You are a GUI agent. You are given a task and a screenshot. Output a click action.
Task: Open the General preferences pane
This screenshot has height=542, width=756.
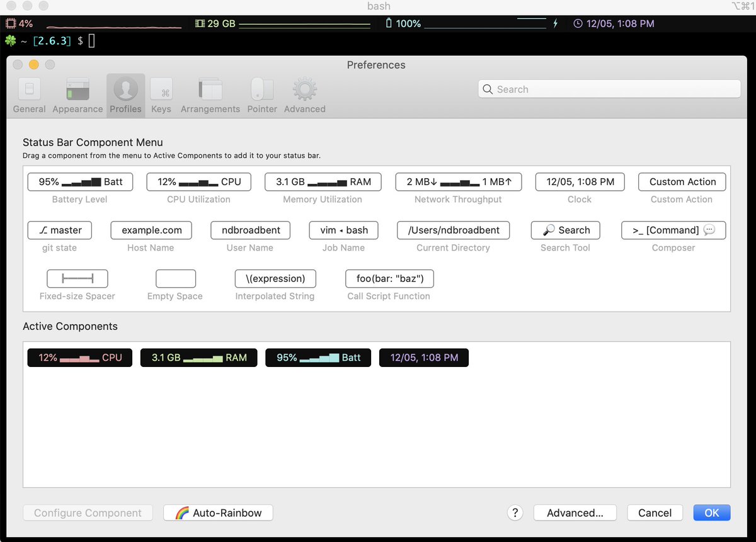29,94
